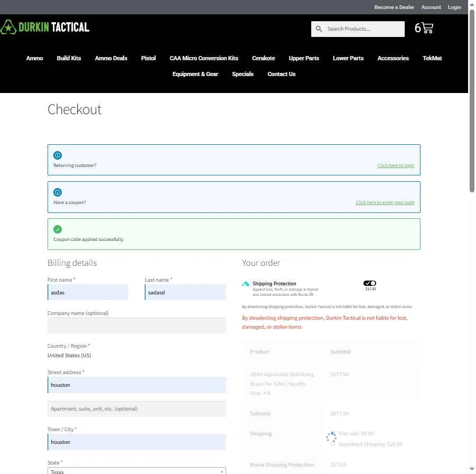Screen dimensions: 476x474
Task: Click the Last name field
Action: click(185, 292)
